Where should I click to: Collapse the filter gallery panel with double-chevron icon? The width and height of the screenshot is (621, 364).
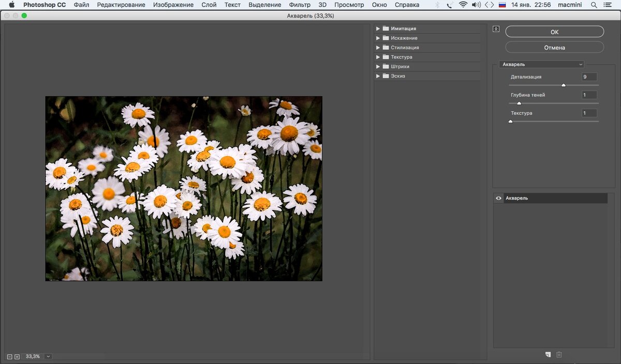point(496,29)
